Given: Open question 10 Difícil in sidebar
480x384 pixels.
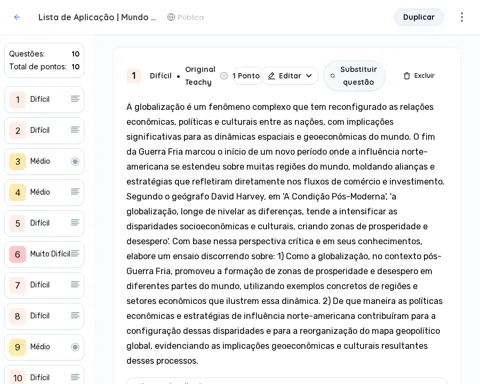Looking at the screenshot, I should [x=44, y=376].
